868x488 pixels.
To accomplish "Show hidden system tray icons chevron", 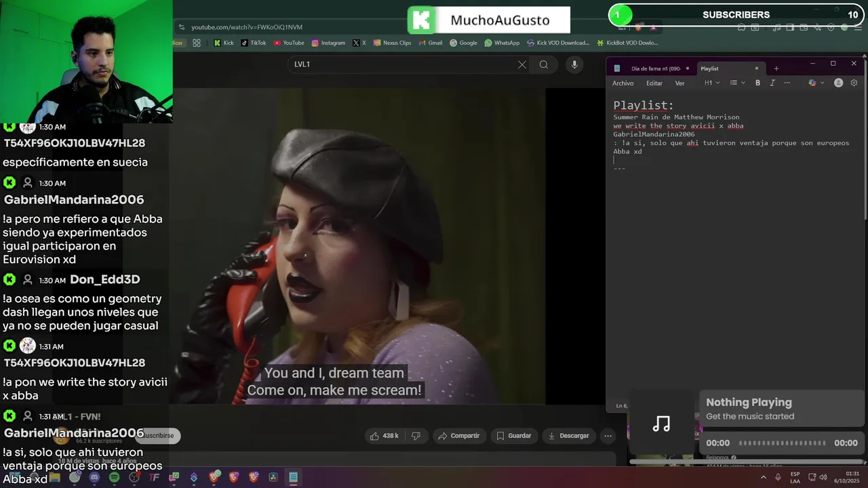I will [x=764, y=478].
